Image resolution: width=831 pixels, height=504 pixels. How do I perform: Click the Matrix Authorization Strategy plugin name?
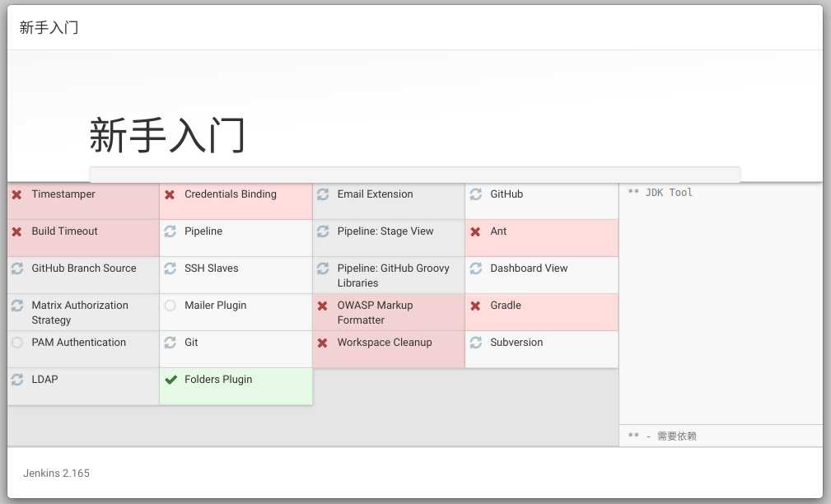pyautogui.click(x=80, y=313)
